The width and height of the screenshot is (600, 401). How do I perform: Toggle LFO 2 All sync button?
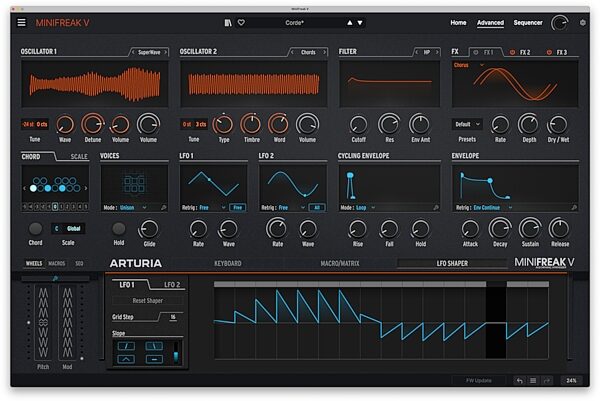pos(317,207)
